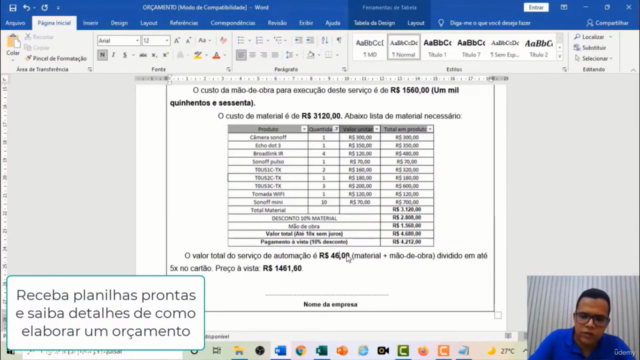This screenshot has width=640, height=360.
Task: Open the line spacing options
Action: coord(289,55)
